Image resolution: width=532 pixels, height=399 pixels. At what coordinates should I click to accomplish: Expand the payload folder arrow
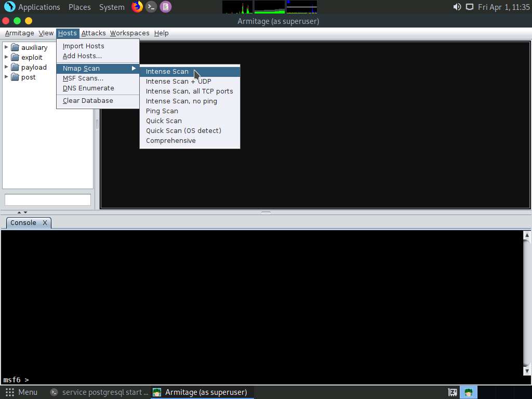pyautogui.click(x=6, y=67)
